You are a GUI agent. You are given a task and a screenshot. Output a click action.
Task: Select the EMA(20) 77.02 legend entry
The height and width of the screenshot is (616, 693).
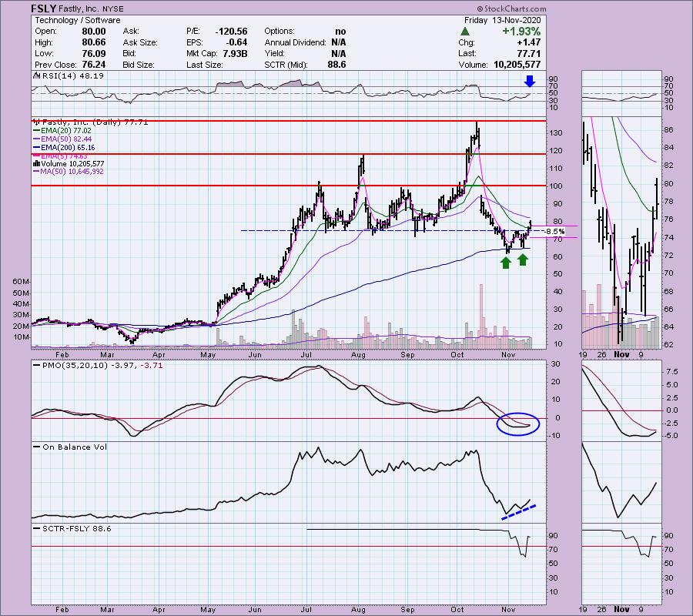(x=63, y=130)
